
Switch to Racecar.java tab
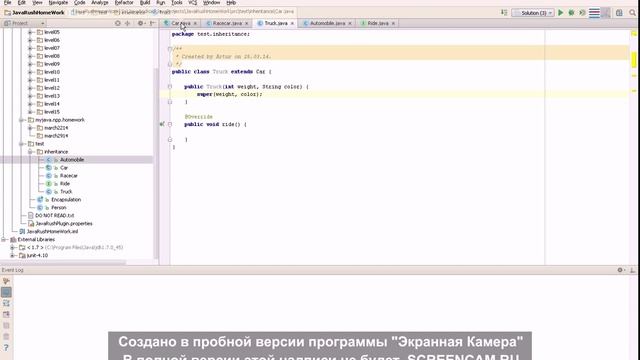(227, 23)
